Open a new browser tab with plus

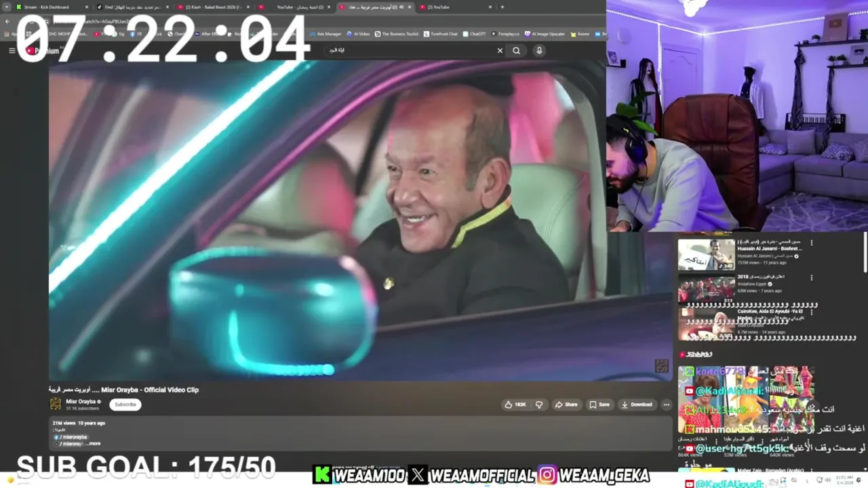pyautogui.click(x=502, y=7)
